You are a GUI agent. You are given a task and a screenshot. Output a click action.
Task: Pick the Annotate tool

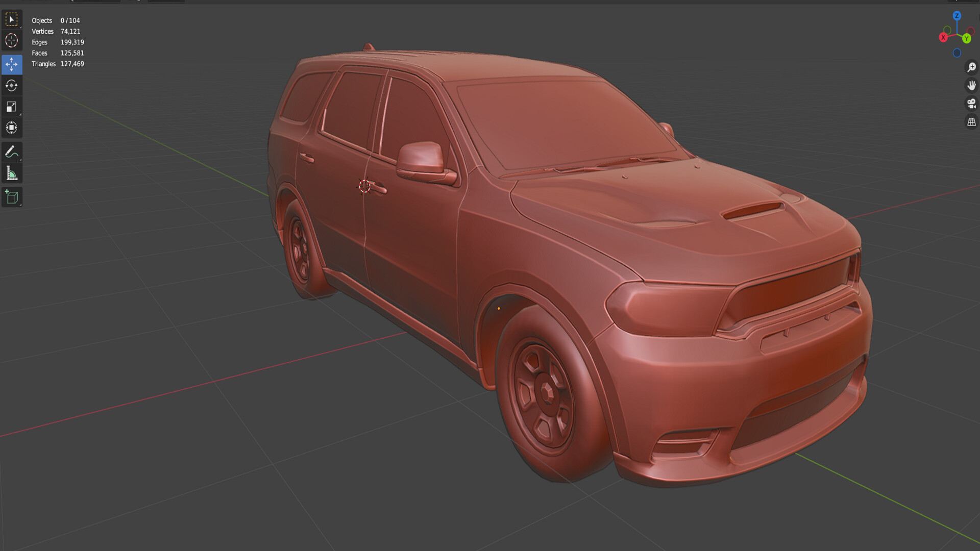tap(12, 151)
